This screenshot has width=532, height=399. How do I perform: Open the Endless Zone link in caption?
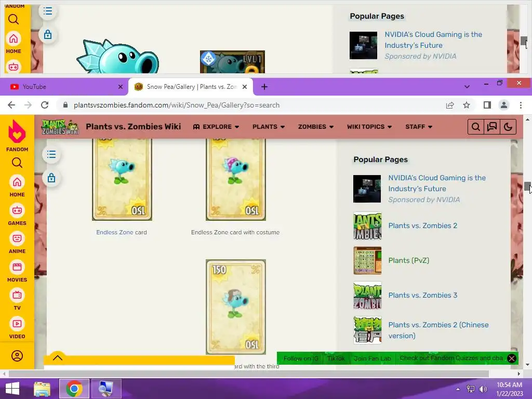tap(114, 232)
